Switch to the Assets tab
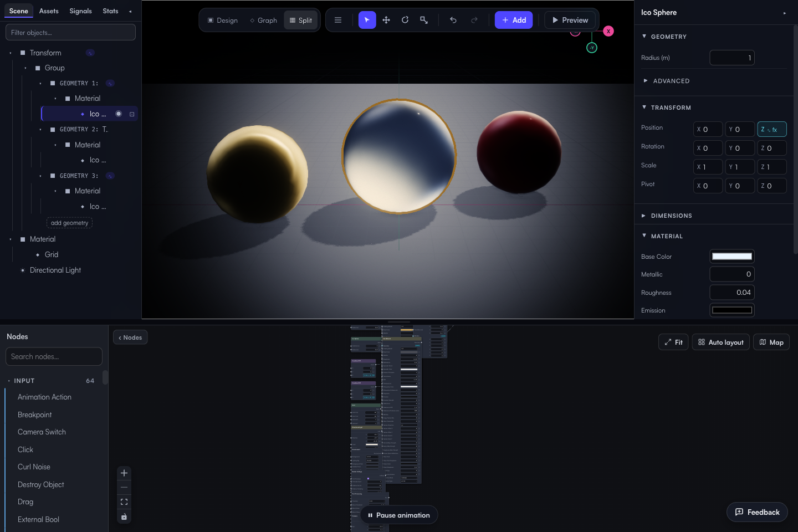 click(x=49, y=11)
